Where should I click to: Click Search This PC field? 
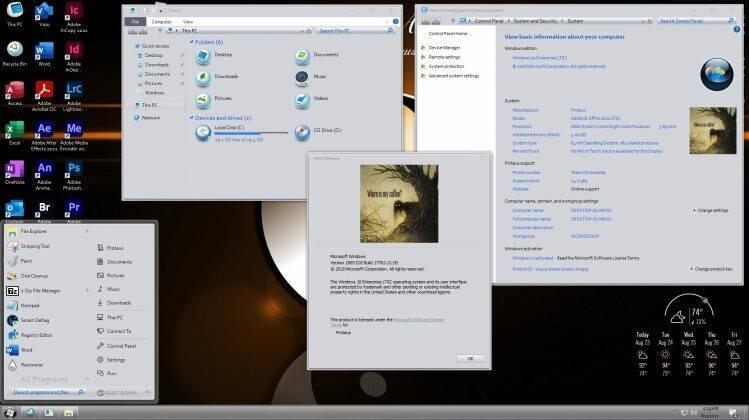[x=354, y=31]
